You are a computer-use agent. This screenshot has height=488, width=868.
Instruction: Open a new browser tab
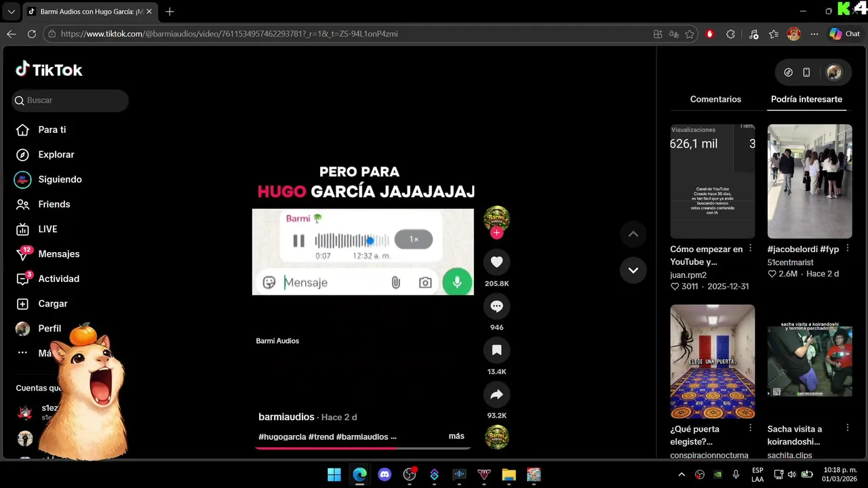pyautogui.click(x=170, y=12)
